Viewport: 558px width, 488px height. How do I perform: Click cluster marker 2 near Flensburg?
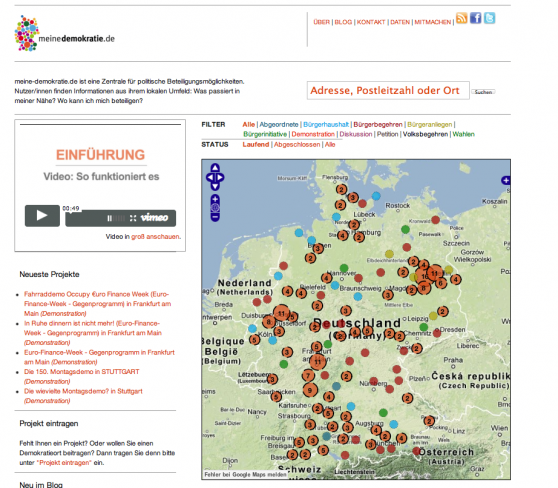pyautogui.click(x=341, y=189)
